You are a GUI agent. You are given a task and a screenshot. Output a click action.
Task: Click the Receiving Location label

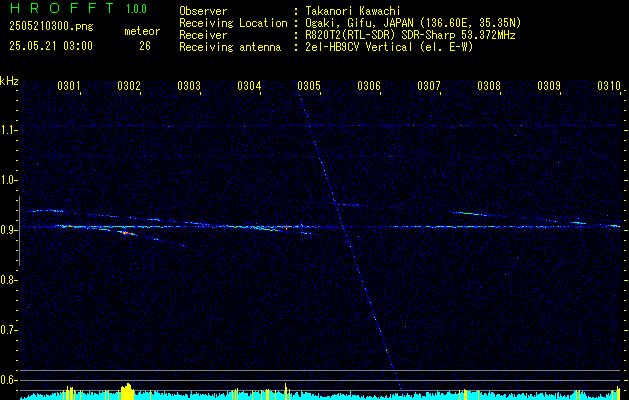pyautogui.click(x=233, y=23)
